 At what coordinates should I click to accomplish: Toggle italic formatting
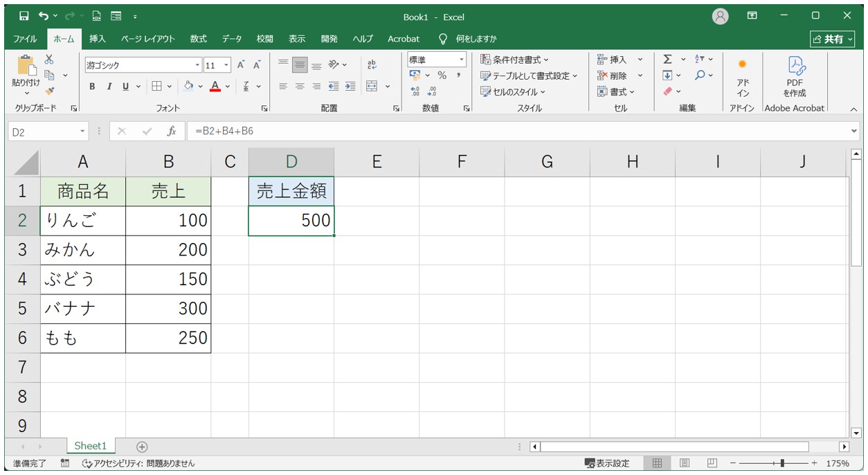click(x=109, y=87)
